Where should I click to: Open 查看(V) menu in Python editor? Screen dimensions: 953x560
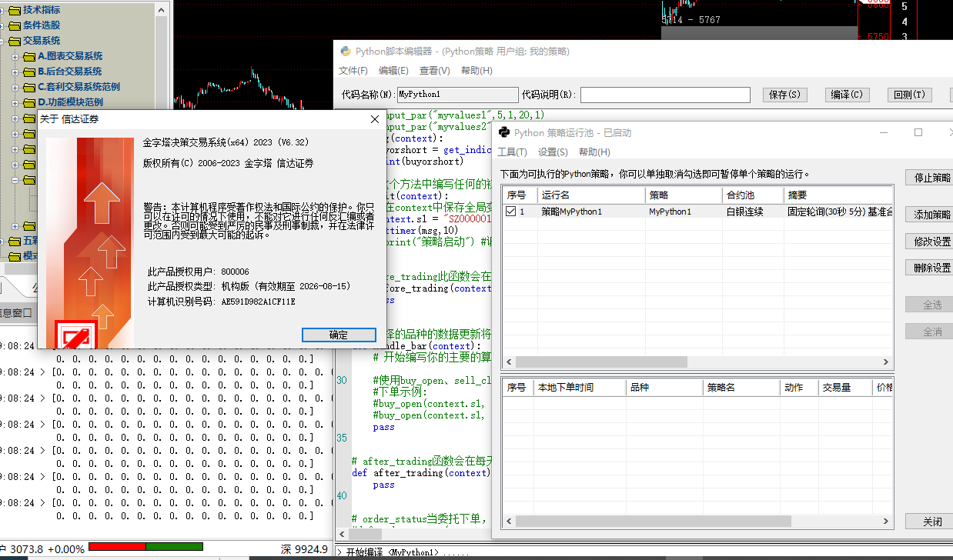tap(435, 71)
